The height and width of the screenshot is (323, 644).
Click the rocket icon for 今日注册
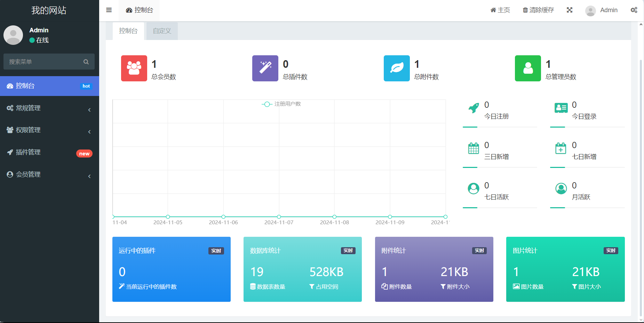click(x=474, y=108)
